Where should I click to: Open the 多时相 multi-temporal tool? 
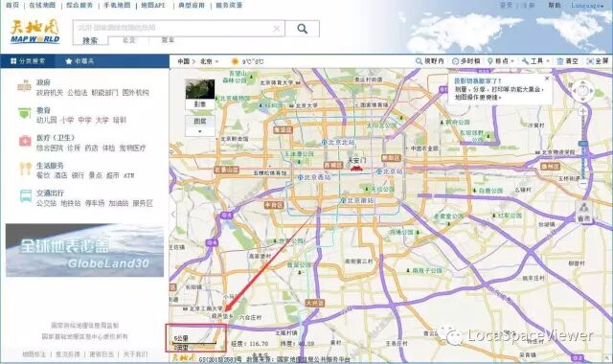click(x=466, y=61)
